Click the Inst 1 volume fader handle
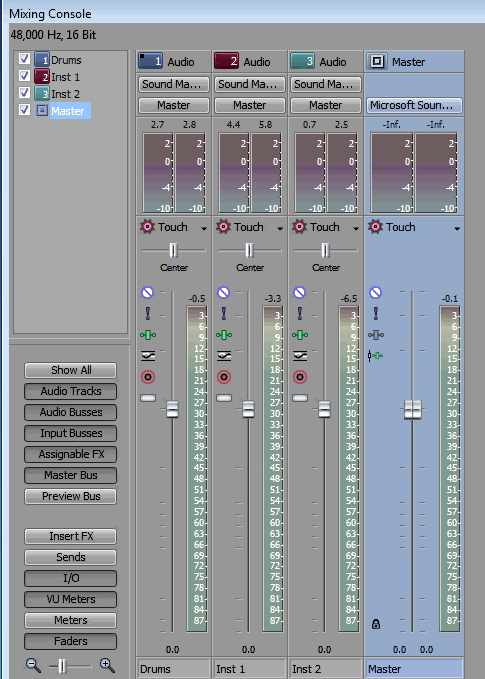Image resolution: width=485 pixels, height=679 pixels. click(x=248, y=409)
